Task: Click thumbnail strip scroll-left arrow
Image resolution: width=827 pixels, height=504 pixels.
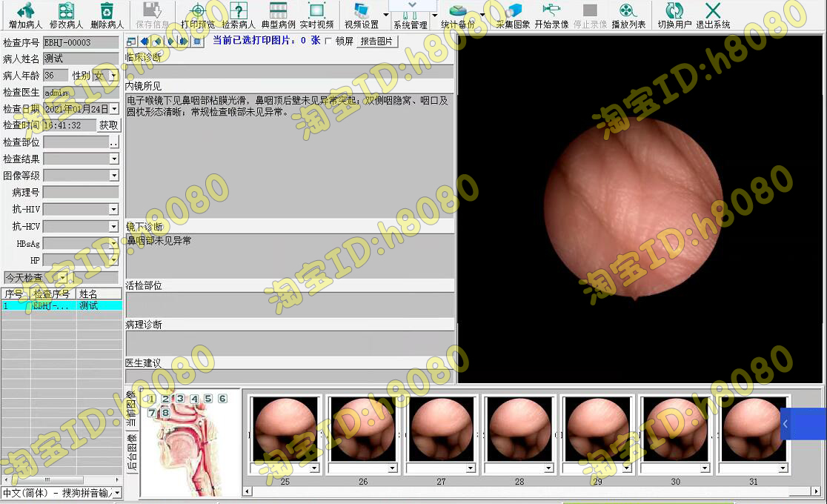Action: pyautogui.click(x=247, y=491)
